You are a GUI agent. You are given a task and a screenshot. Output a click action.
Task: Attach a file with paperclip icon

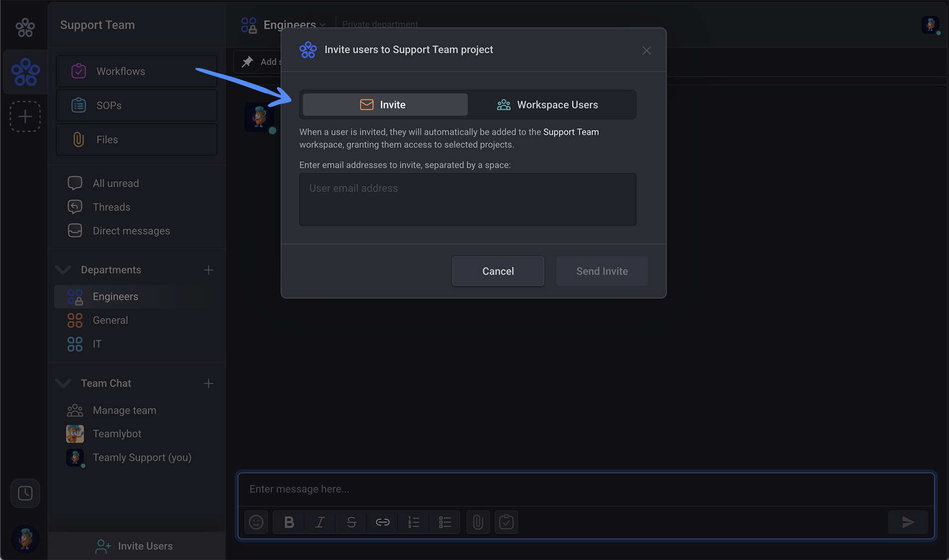pos(478,522)
